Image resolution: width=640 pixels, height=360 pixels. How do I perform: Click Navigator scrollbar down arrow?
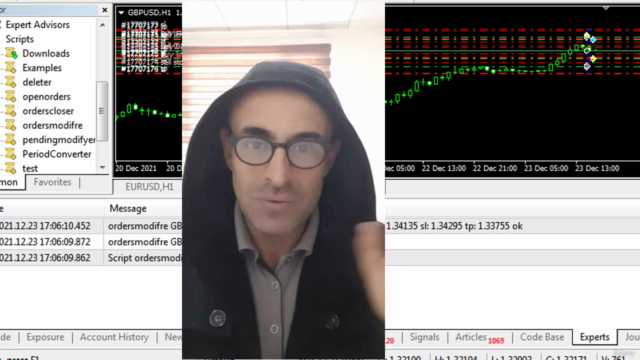[102, 167]
